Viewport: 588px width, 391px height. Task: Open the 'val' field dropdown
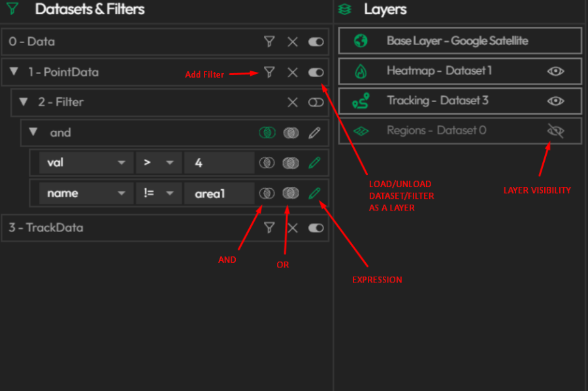[86, 163]
